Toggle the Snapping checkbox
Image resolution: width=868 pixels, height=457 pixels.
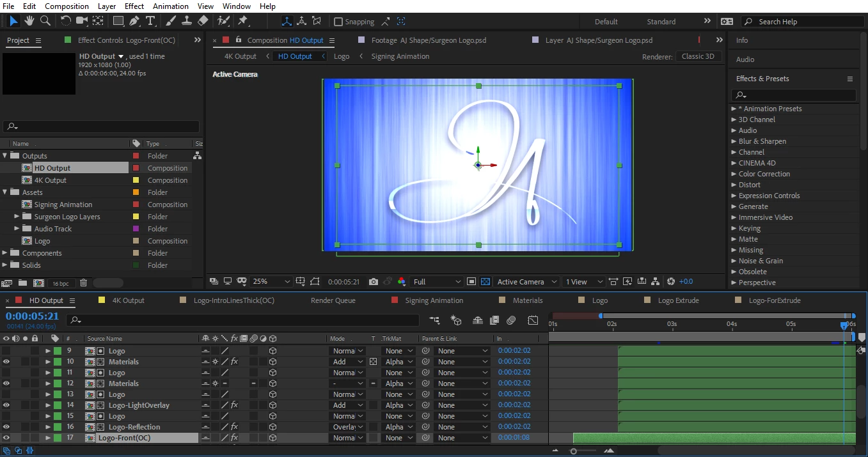(339, 22)
